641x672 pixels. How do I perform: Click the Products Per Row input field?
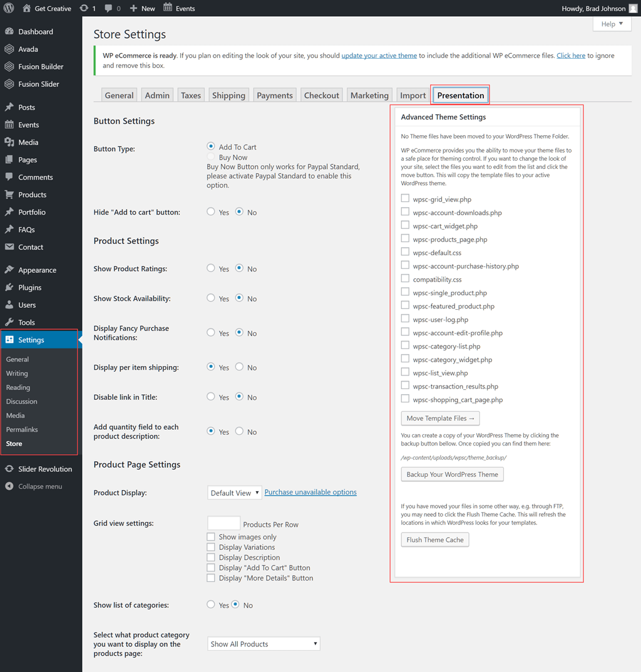point(224,523)
